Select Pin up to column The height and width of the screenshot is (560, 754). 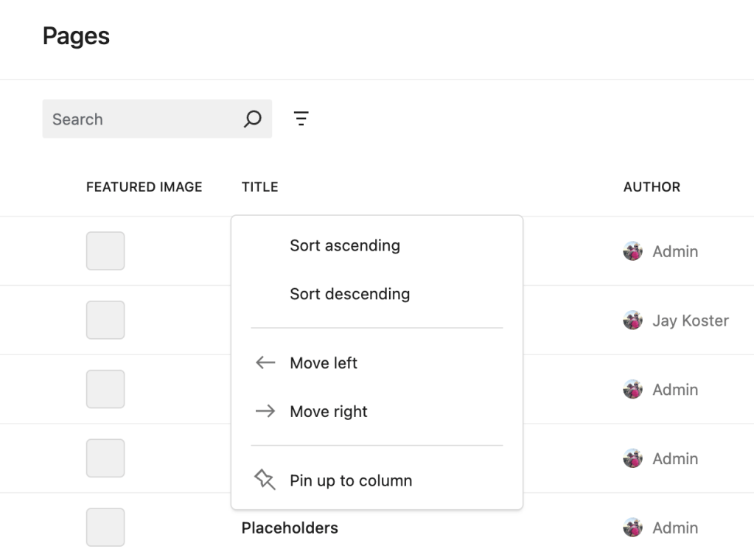tap(350, 480)
